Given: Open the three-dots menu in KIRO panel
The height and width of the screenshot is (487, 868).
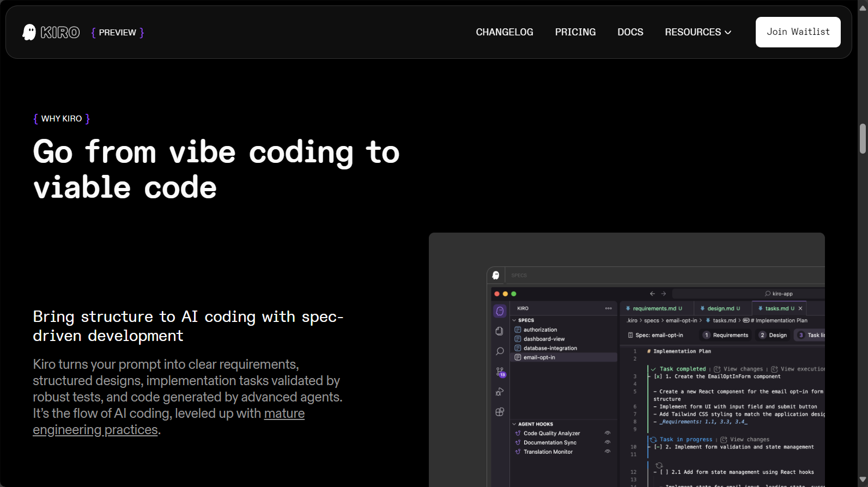Looking at the screenshot, I should point(609,308).
